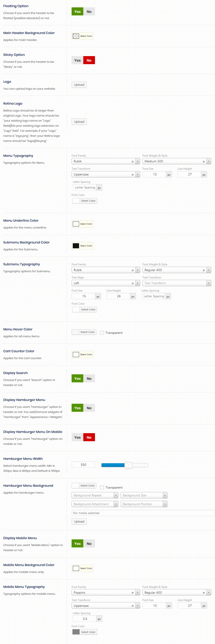Viewport: 215px width, 644px height.
Task: Clear Mobile Menu Typography Uppercase text transform
Action: pyautogui.click(x=133, y=606)
